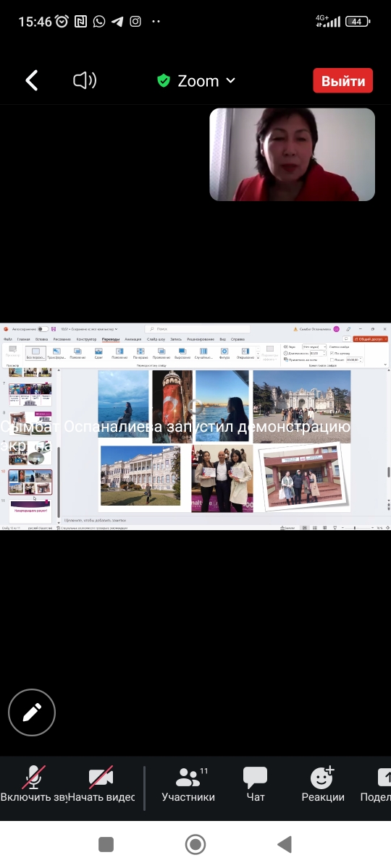Open the Переходы ribbon tab
Screen dimensions: 391x868
(111, 339)
